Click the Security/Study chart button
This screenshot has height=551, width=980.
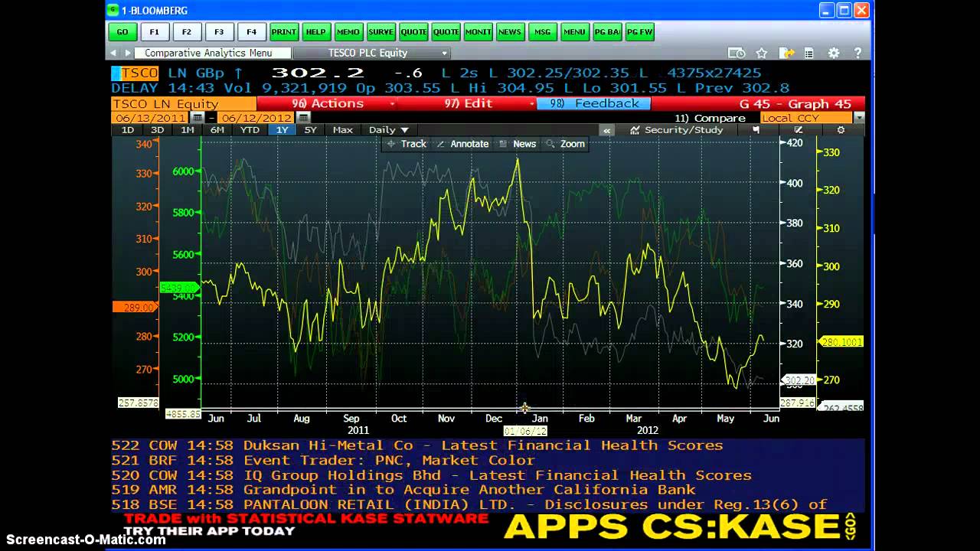[x=677, y=130]
